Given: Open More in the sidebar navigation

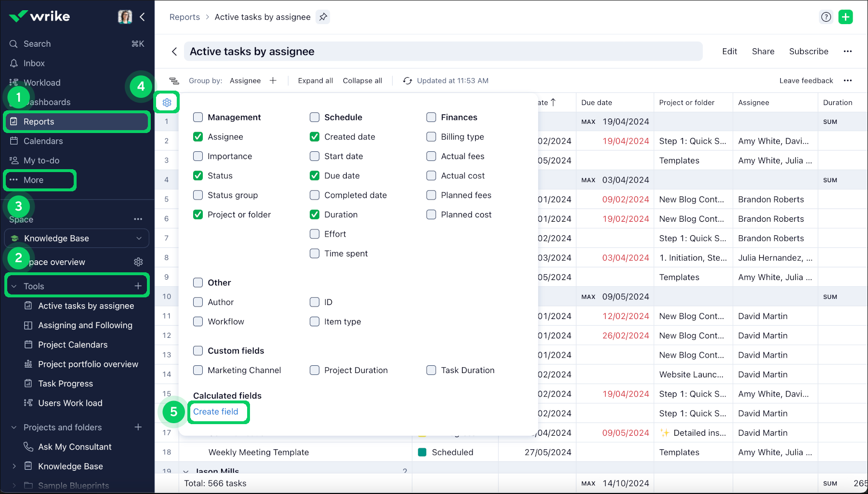Looking at the screenshot, I should [x=33, y=180].
